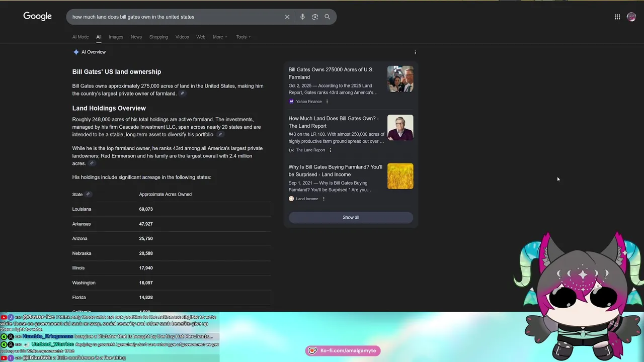Open Yahoo Finance result options menu

click(327, 102)
